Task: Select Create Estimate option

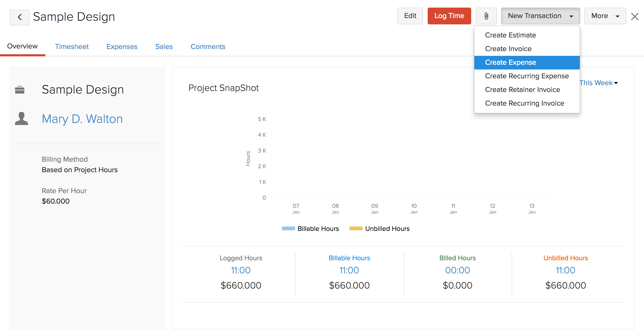Action: click(x=510, y=35)
